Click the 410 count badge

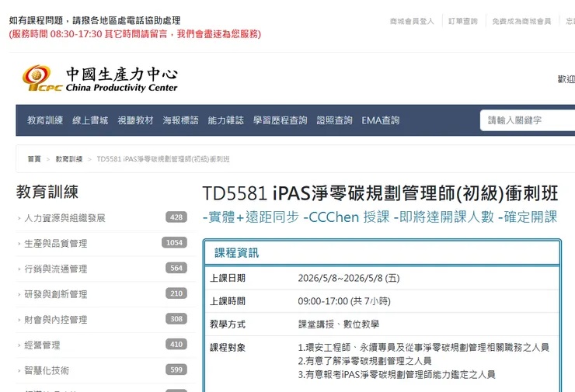[x=176, y=344]
